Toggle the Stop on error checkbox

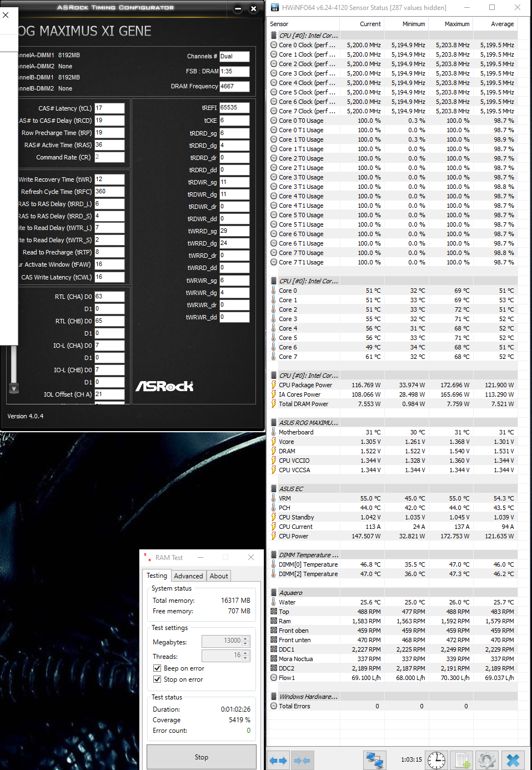point(157,679)
